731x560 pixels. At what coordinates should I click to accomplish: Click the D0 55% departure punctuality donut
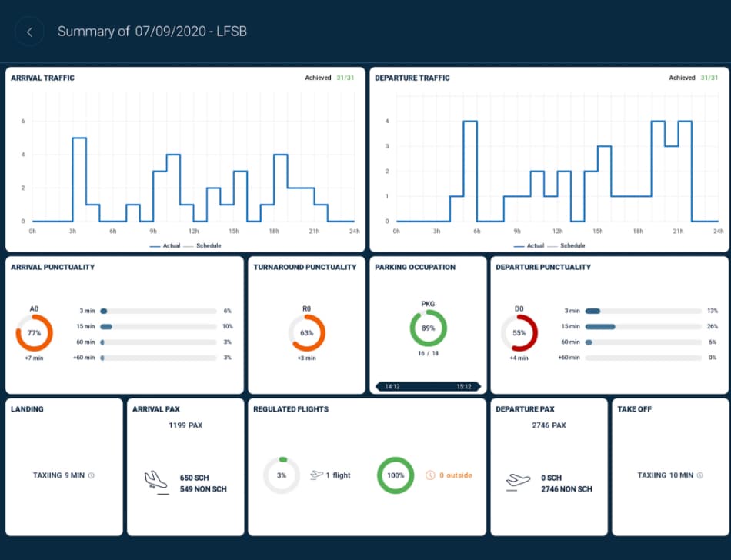519,332
